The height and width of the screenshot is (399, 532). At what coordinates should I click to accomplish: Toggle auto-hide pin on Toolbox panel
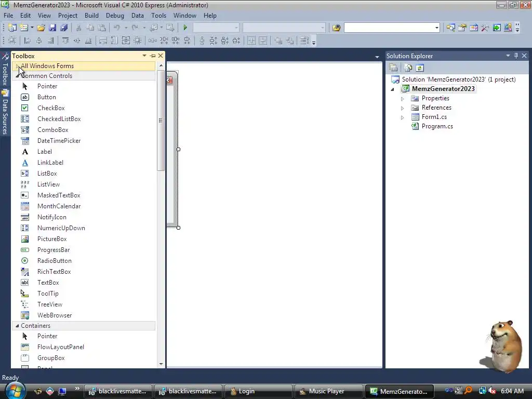coord(153,56)
